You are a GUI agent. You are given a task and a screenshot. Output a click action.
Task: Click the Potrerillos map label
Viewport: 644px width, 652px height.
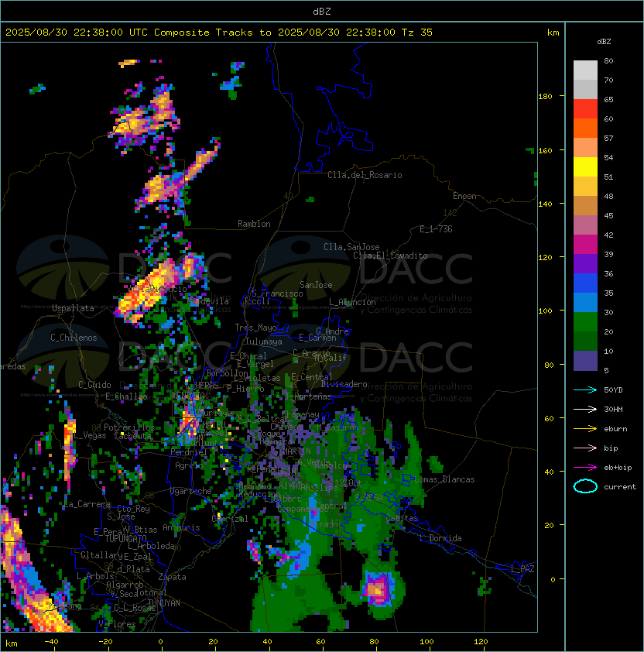pos(129,427)
